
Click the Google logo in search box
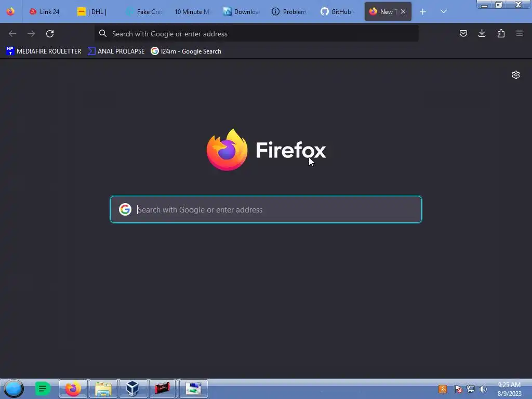click(125, 209)
